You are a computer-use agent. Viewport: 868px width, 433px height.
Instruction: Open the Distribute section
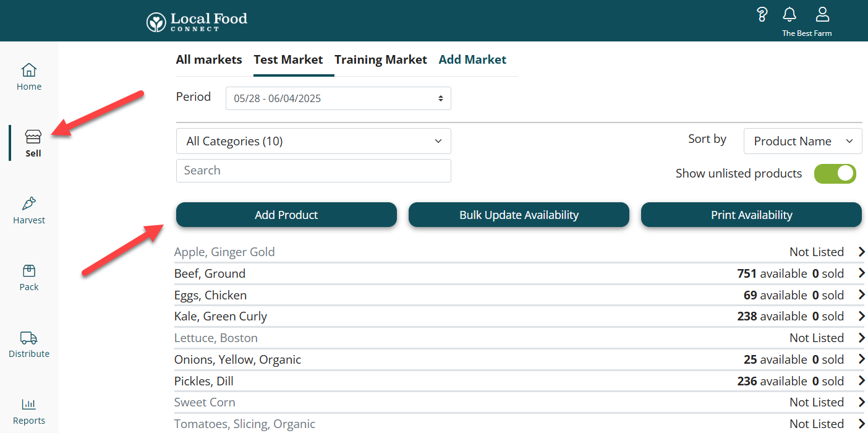[x=29, y=344]
